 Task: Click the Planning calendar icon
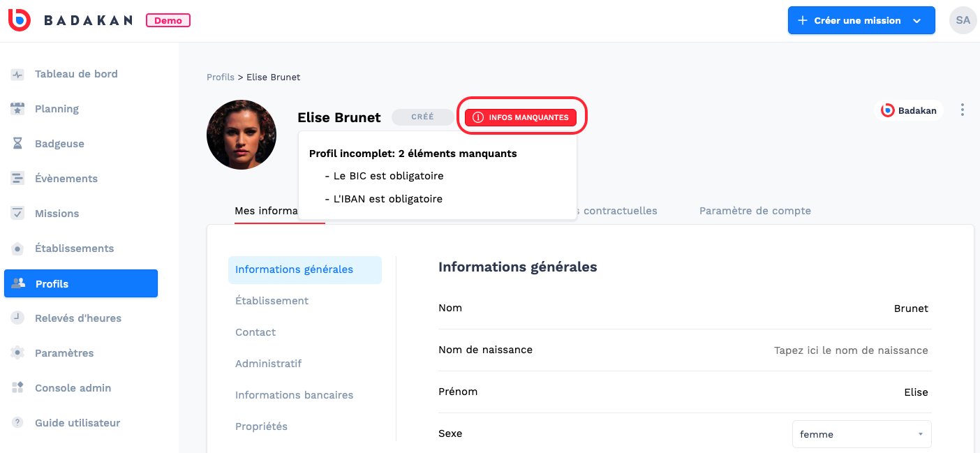pos(17,109)
